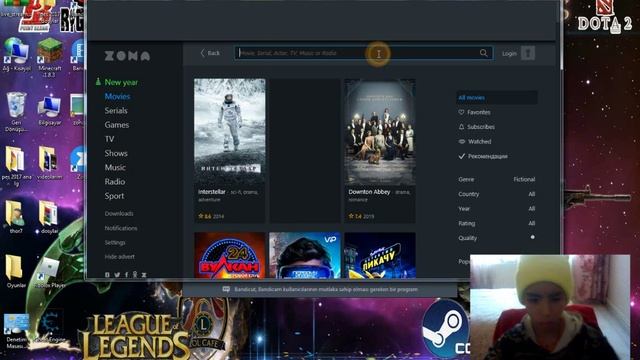Open the Пикачу movie poster
The image size is (640, 360).
(380, 256)
